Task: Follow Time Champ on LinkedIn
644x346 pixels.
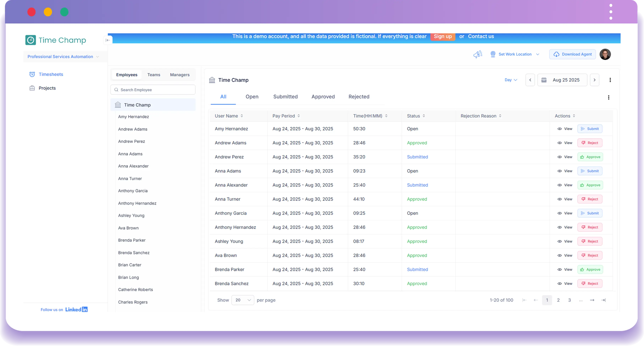Action: click(x=76, y=309)
